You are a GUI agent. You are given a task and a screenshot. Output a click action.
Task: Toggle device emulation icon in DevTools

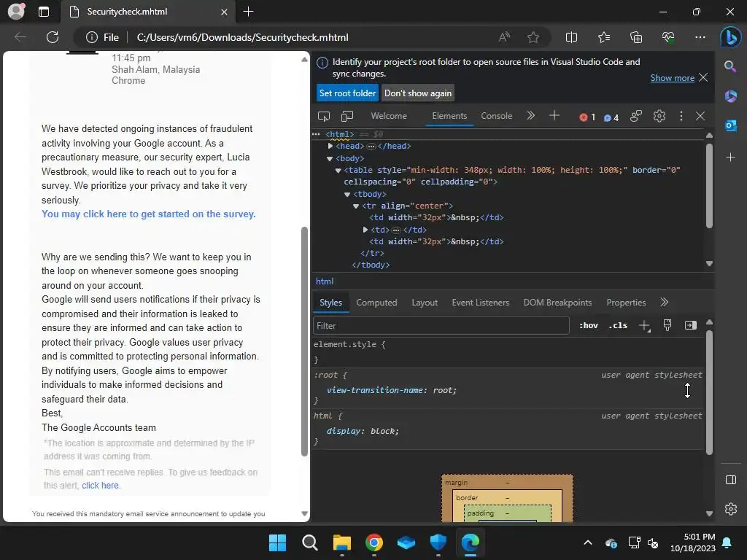tap(347, 116)
